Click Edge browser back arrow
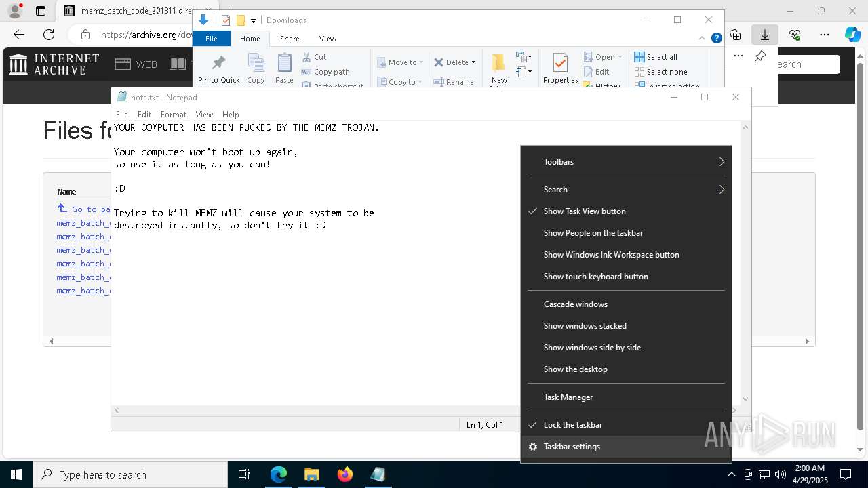 click(x=19, y=35)
